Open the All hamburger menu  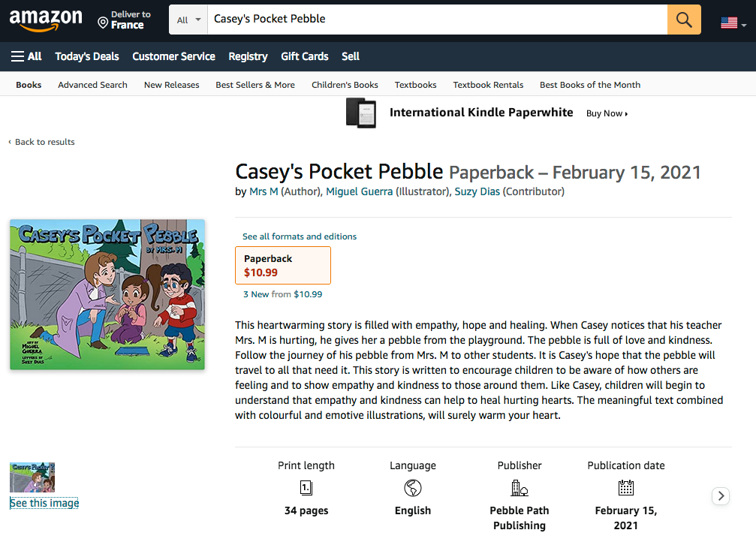pos(26,56)
